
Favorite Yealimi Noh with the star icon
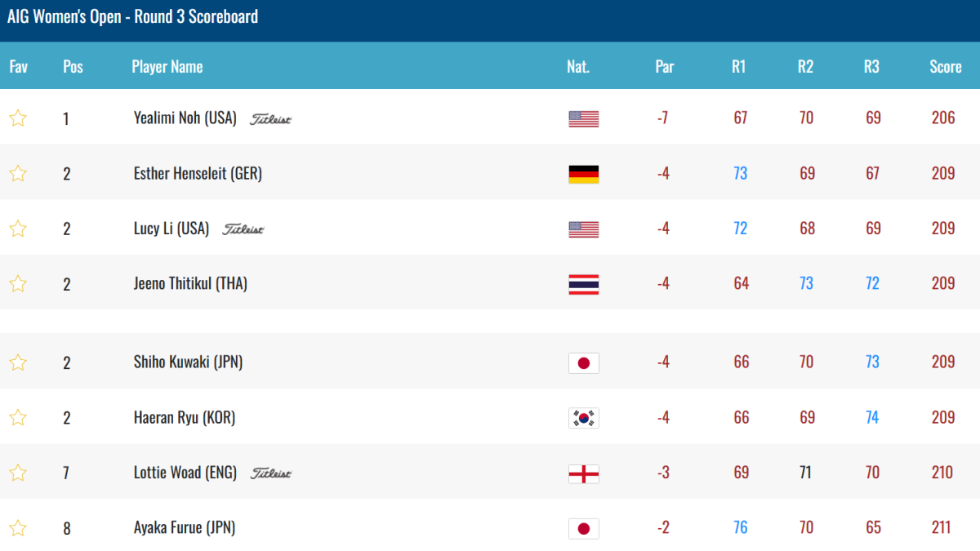pyautogui.click(x=18, y=118)
